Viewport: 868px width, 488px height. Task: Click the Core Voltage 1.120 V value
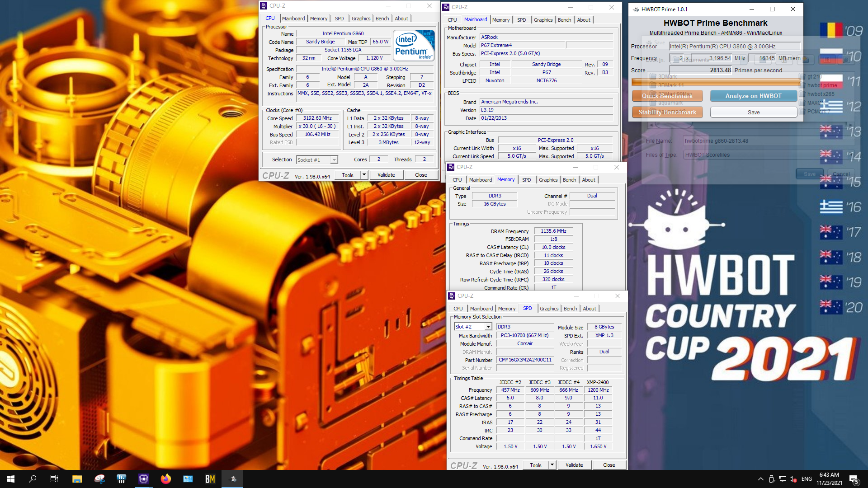click(x=374, y=58)
